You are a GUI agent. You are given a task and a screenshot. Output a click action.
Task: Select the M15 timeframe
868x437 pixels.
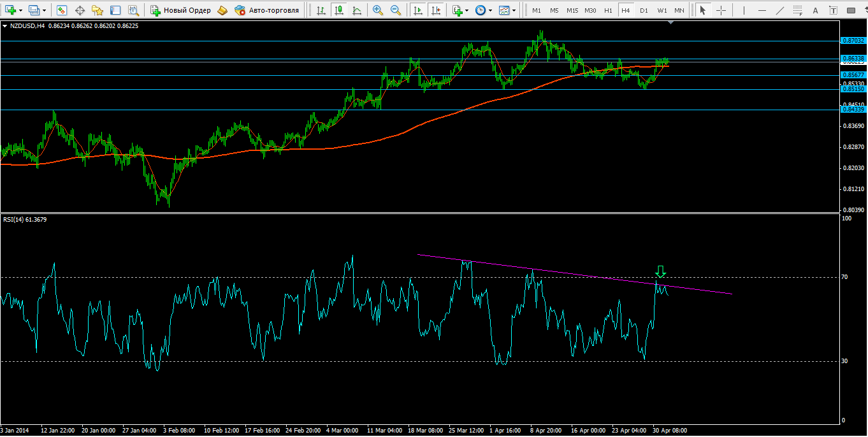[x=572, y=10]
